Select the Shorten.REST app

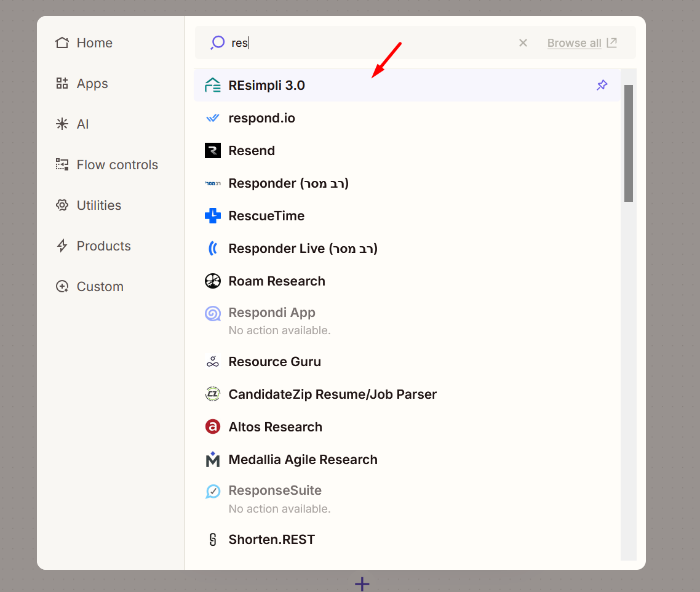pos(407,540)
